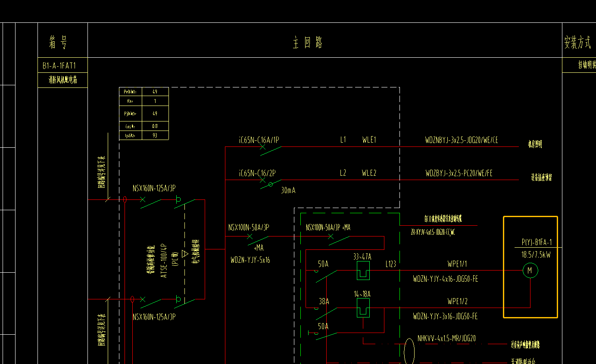Screen dimensions: 596x364
Task: Select the iC65N-C16/2P breaker label
Action: point(257,173)
